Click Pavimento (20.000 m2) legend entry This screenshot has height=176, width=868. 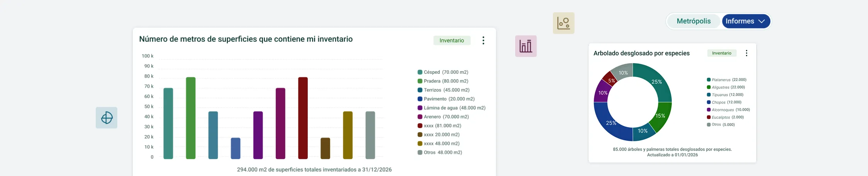(446, 99)
